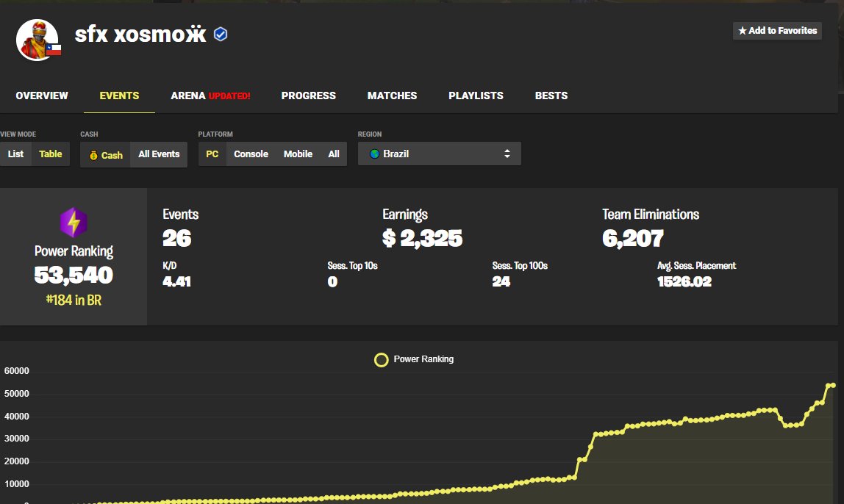Go to the Matches tab
Viewport: 844px width, 504px height.
click(x=392, y=96)
